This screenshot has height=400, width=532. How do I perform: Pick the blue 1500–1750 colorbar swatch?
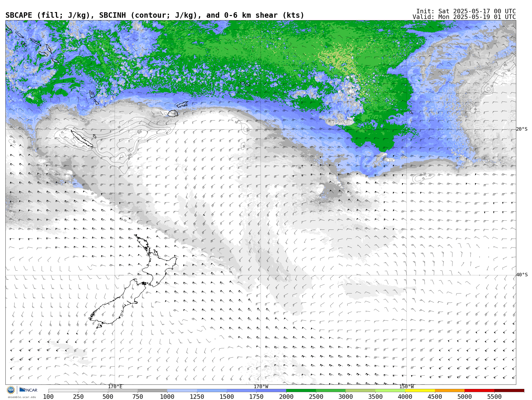click(242, 391)
